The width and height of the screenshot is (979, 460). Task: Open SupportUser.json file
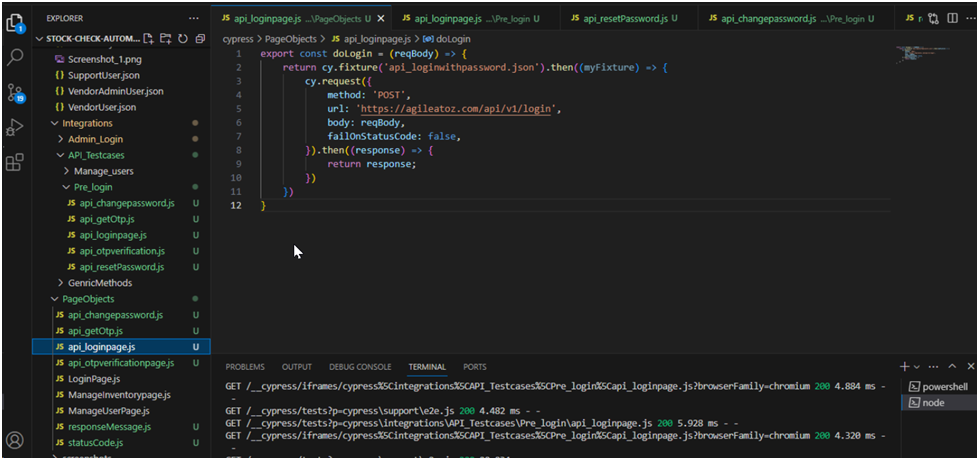121,75
